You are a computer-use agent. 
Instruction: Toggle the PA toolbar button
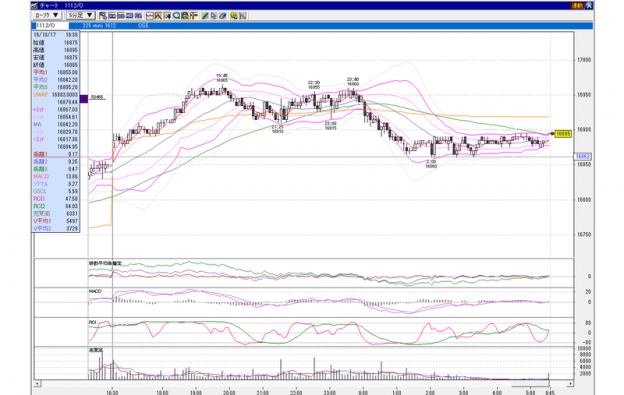pyautogui.click(x=138, y=16)
